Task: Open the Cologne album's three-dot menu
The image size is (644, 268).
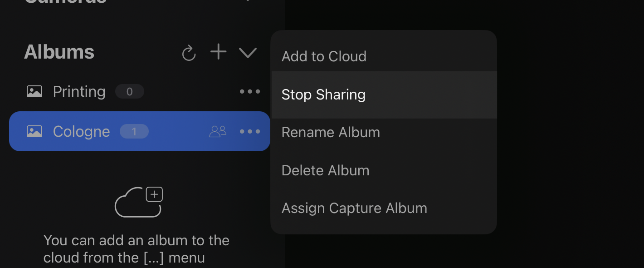Action: (x=250, y=132)
